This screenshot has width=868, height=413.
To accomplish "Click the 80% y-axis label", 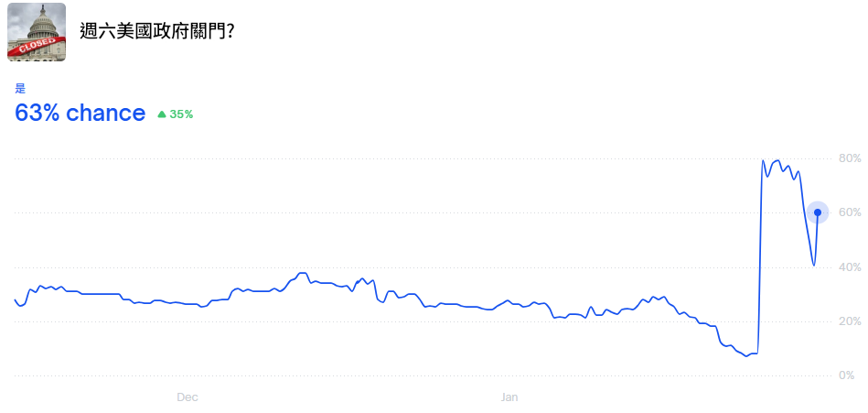I will (x=850, y=158).
